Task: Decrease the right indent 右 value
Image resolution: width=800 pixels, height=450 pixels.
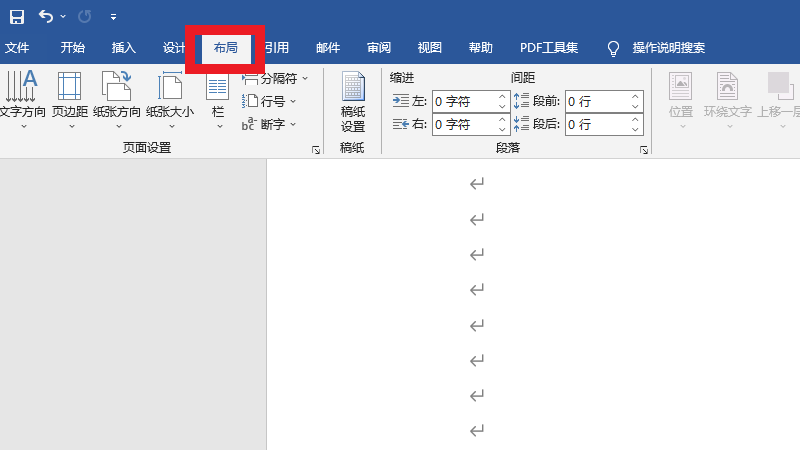Action: [502, 130]
